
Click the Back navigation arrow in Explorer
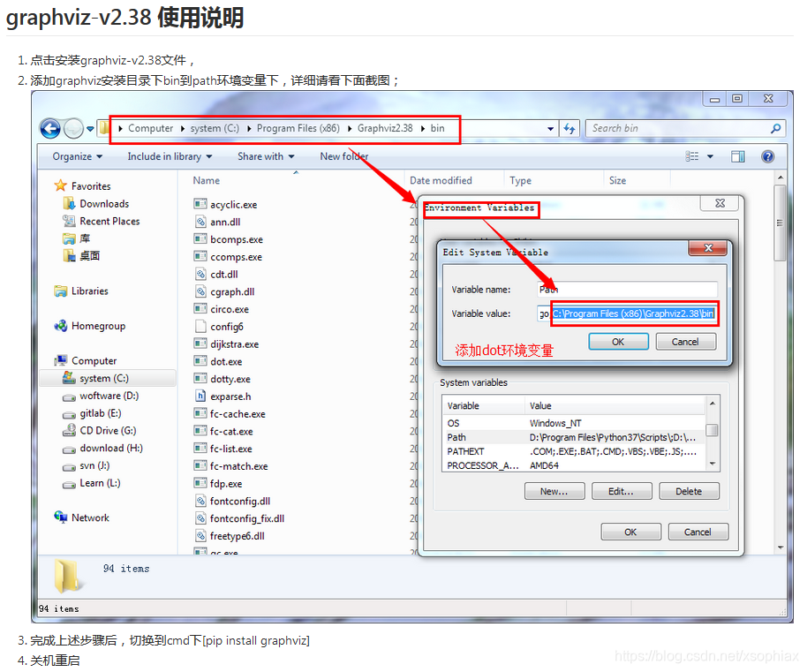coord(50,128)
